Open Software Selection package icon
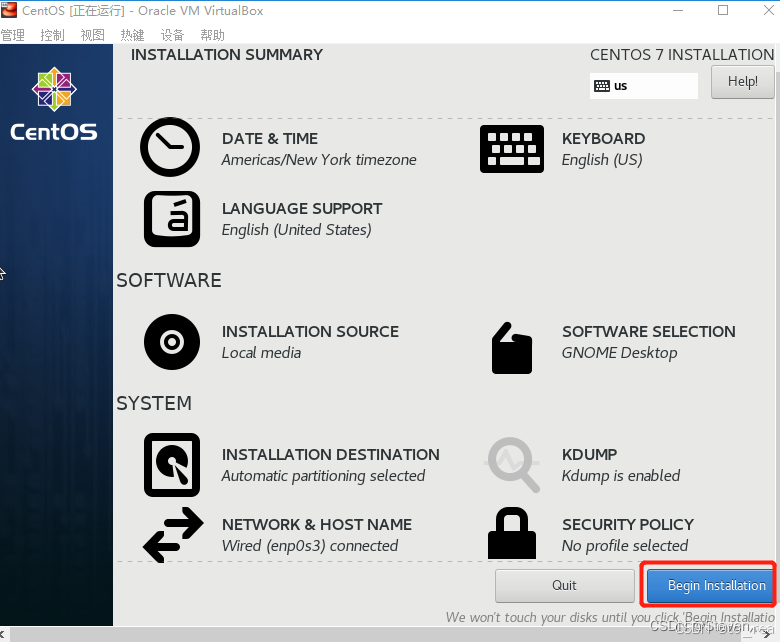780x642 pixels. (x=511, y=348)
